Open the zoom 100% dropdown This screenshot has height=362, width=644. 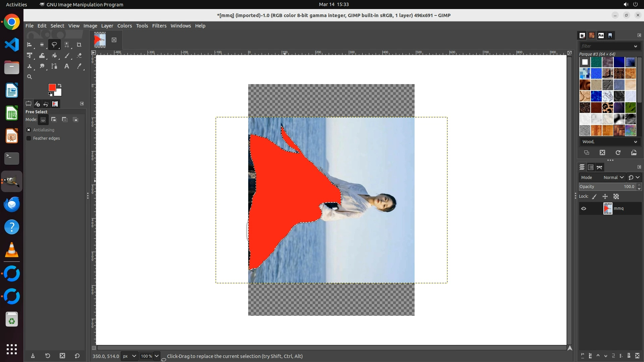(x=156, y=356)
